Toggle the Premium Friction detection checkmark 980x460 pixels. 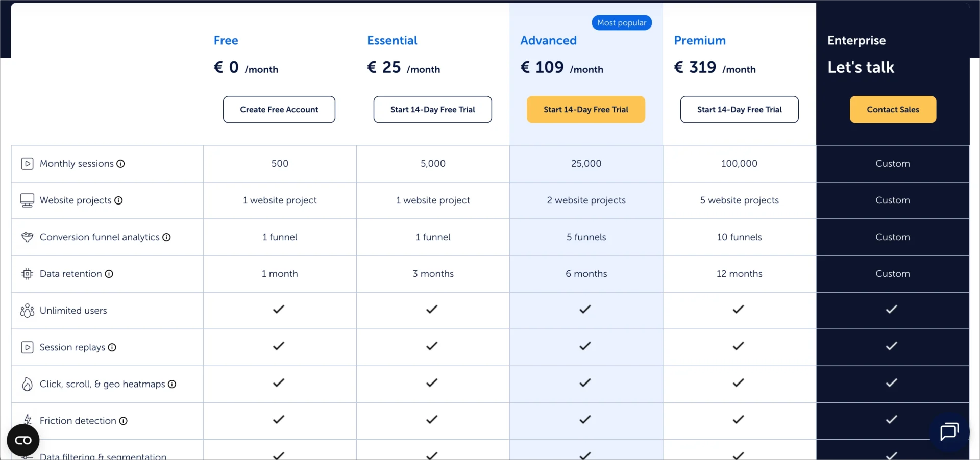click(738, 420)
